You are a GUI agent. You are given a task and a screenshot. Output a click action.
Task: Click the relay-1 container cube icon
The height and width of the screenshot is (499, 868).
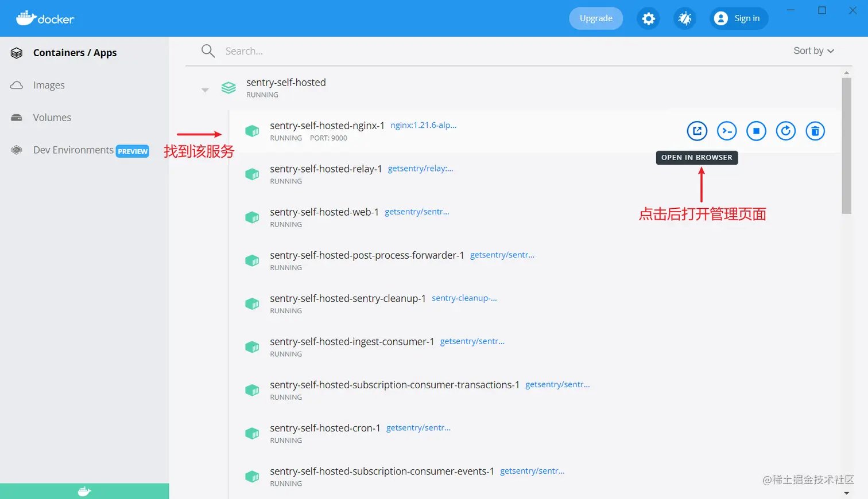tap(252, 174)
